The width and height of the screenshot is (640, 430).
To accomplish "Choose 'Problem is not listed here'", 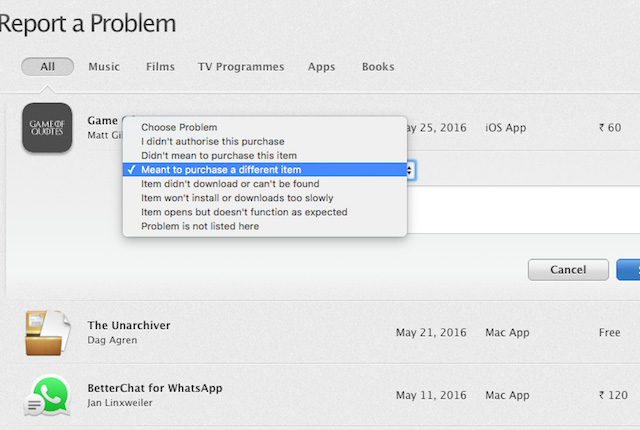I will click(264, 226).
